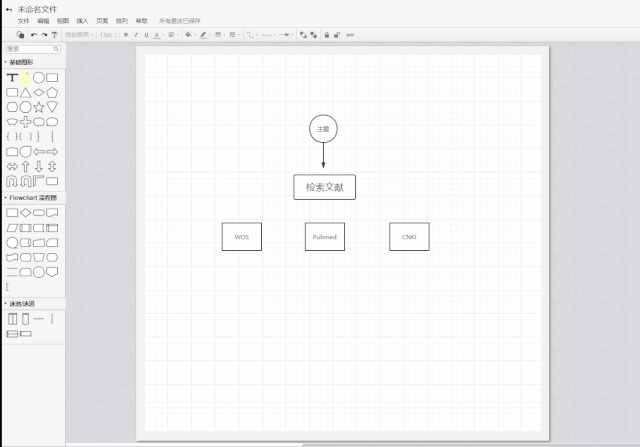Toggle bold text formatting
Viewport: 640px width, 447px height.
pyautogui.click(x=125, y=34)
